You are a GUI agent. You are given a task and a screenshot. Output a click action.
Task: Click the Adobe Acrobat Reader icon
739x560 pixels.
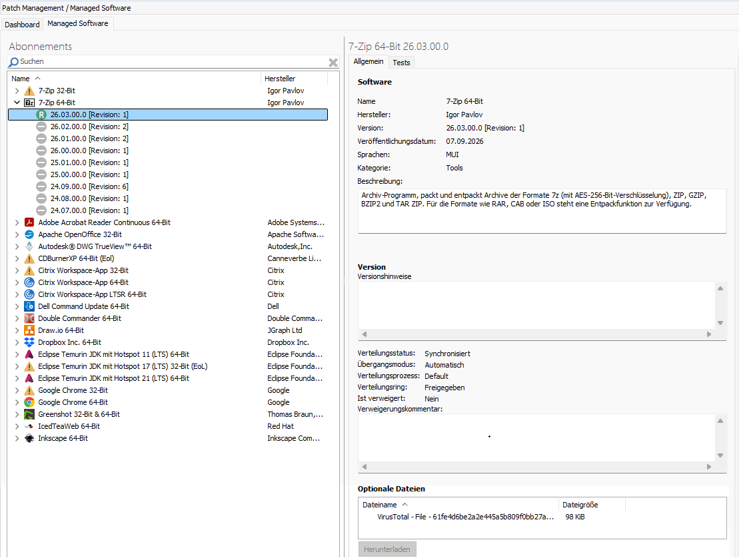pos(29,223)
